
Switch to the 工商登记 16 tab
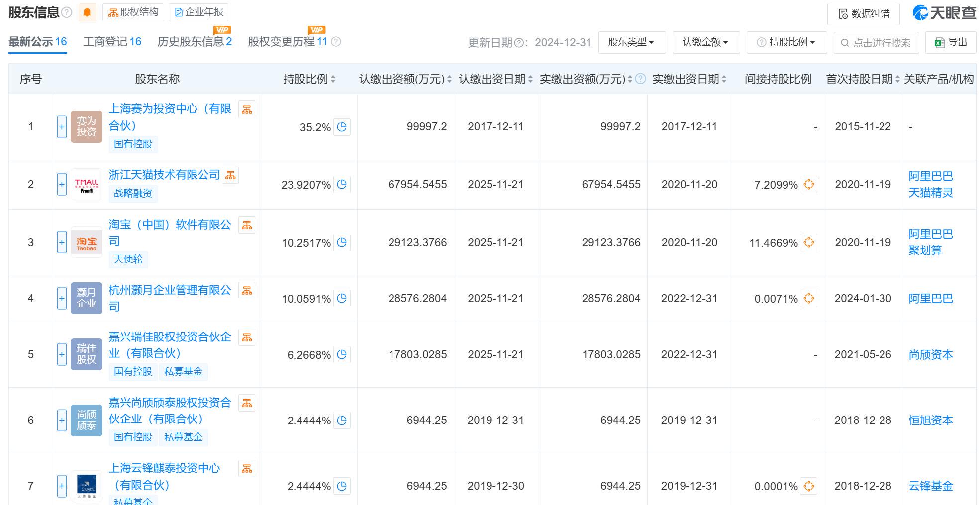pos(112,42)
